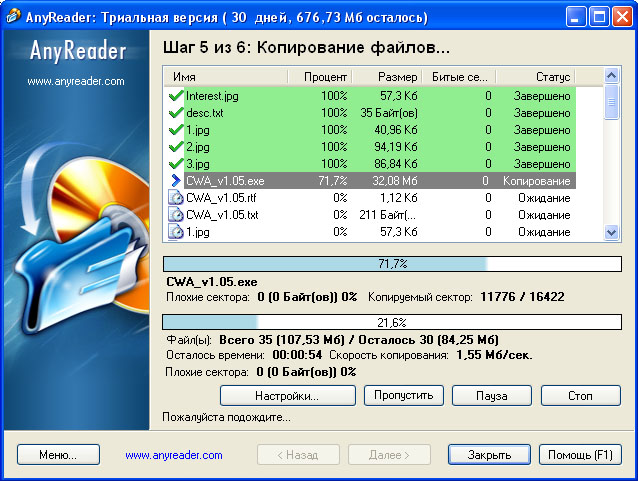Click the green checkmark next to desc.txt
Viewport: 638px width, 481px height.
(176, 113)
